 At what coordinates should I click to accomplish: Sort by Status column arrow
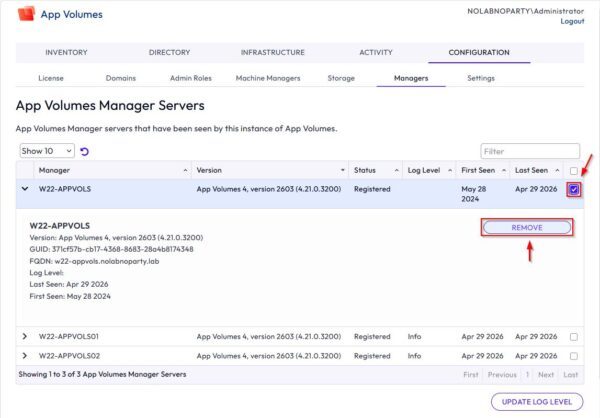(x=396, y=170)
